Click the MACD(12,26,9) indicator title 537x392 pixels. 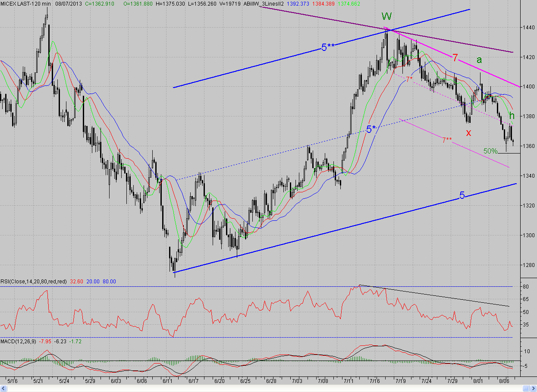[x=19, y=341]
